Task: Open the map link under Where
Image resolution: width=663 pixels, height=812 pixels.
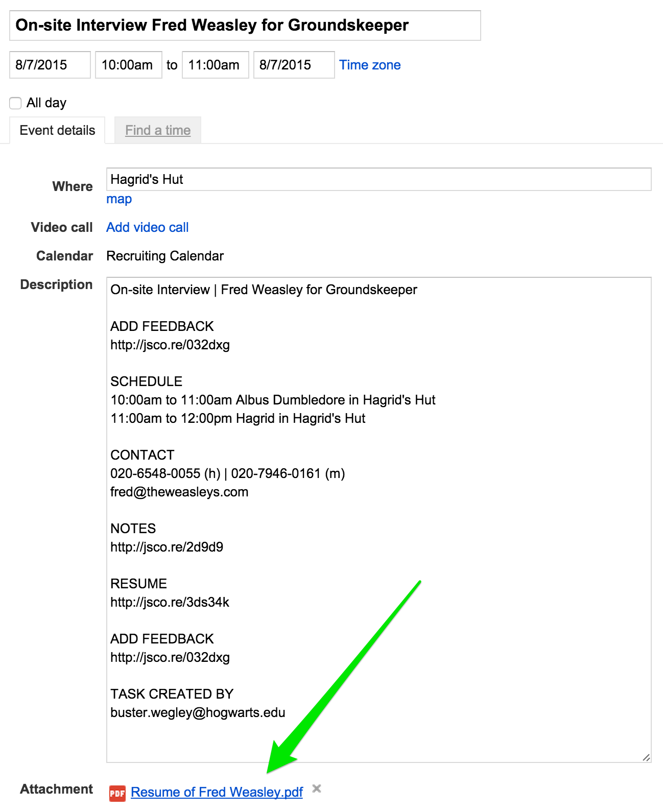Action: (119, 199)
